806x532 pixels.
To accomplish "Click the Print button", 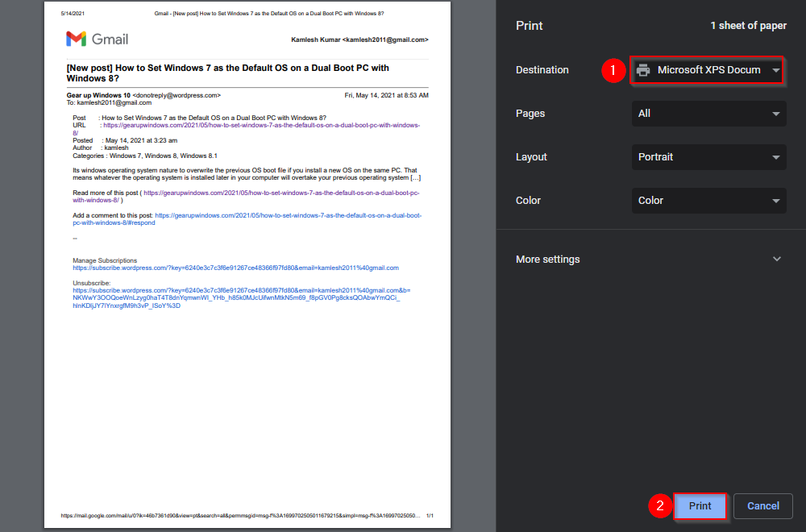I will pyautogui.click(x=700, y=505).
